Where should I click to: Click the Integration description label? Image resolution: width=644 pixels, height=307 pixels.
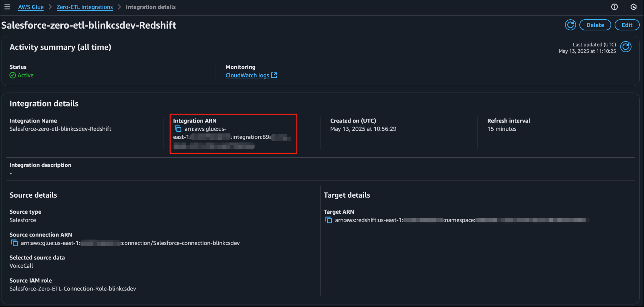coord(40,165)
